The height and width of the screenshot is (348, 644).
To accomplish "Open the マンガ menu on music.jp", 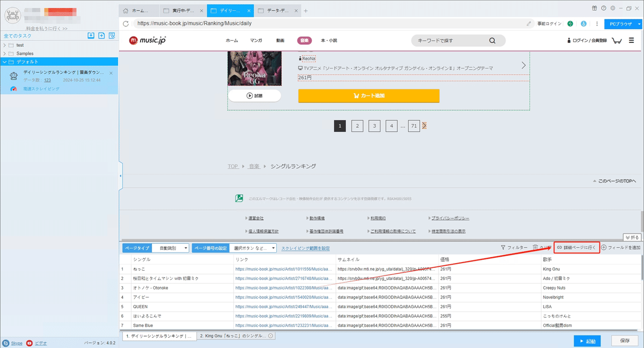I will click(256, 41).
